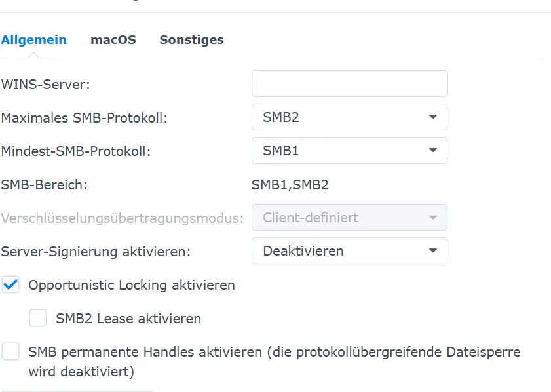Open the Mindest-SMB-Protokoll dropdown showing SMB1

pos(349,151)
